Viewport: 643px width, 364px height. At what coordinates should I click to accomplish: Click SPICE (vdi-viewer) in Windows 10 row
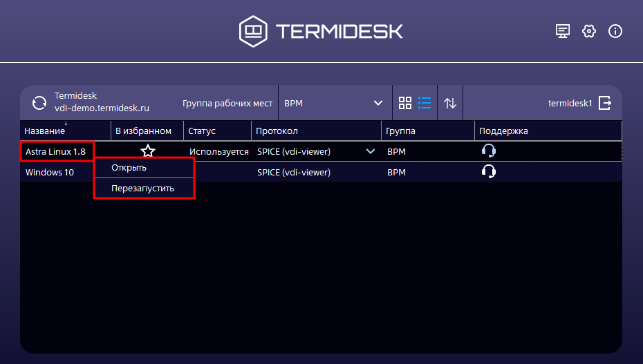click(294, 173)
